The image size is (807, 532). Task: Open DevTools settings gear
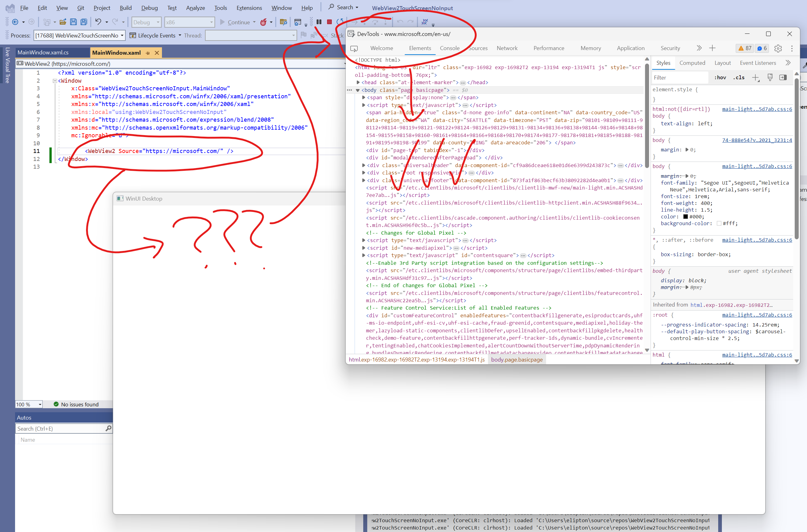point(778,49)
